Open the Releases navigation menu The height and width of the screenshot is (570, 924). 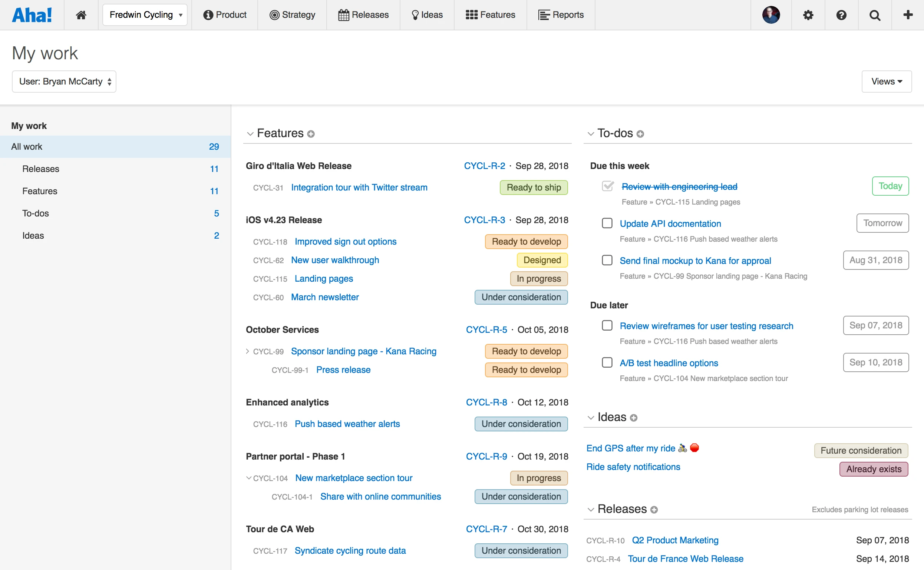[x=364, y=15]
